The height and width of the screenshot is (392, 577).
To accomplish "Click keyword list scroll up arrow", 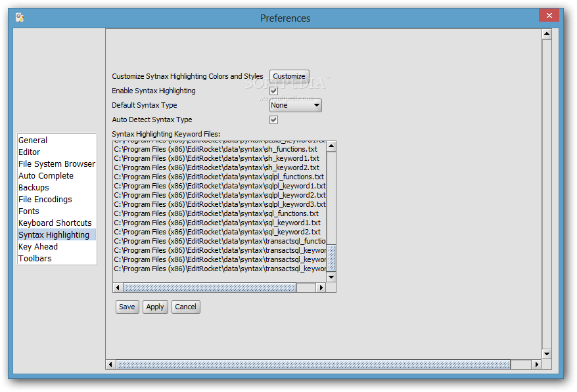I will [x=331, y=146].
